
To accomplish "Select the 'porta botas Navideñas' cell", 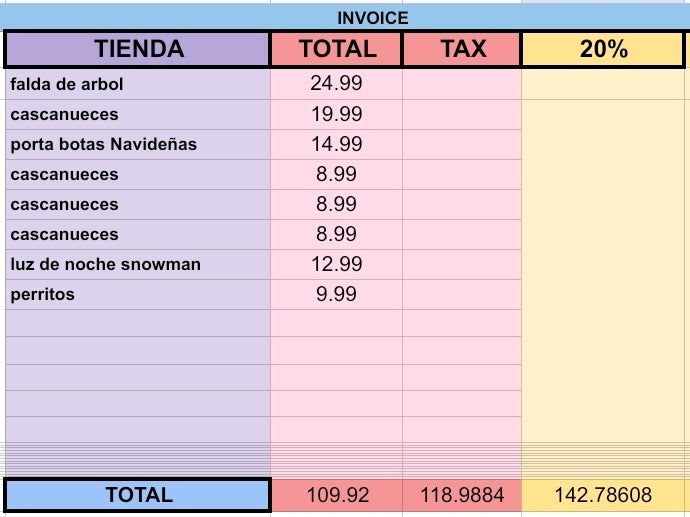I will 138,144.
